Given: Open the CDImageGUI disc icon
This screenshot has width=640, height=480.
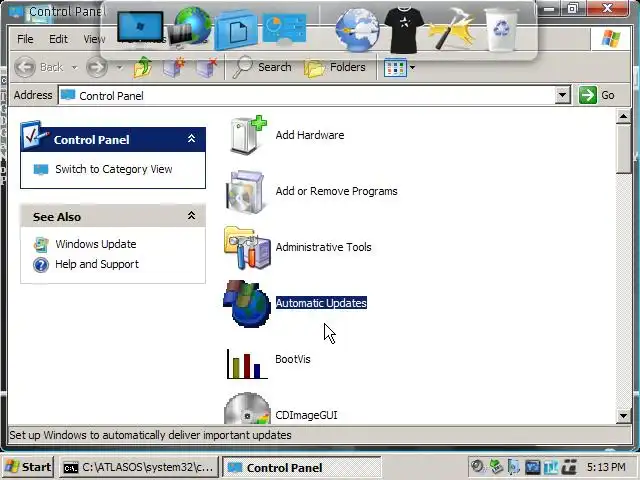Looking at the screenshot, I should tap(247, 408).
